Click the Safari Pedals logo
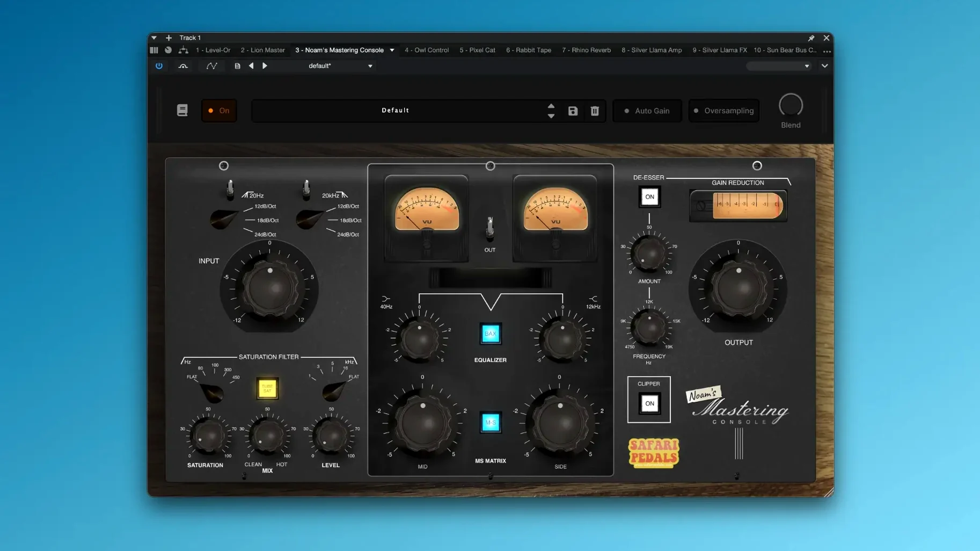This screenshot has height=551, width=980. [654, 453]
